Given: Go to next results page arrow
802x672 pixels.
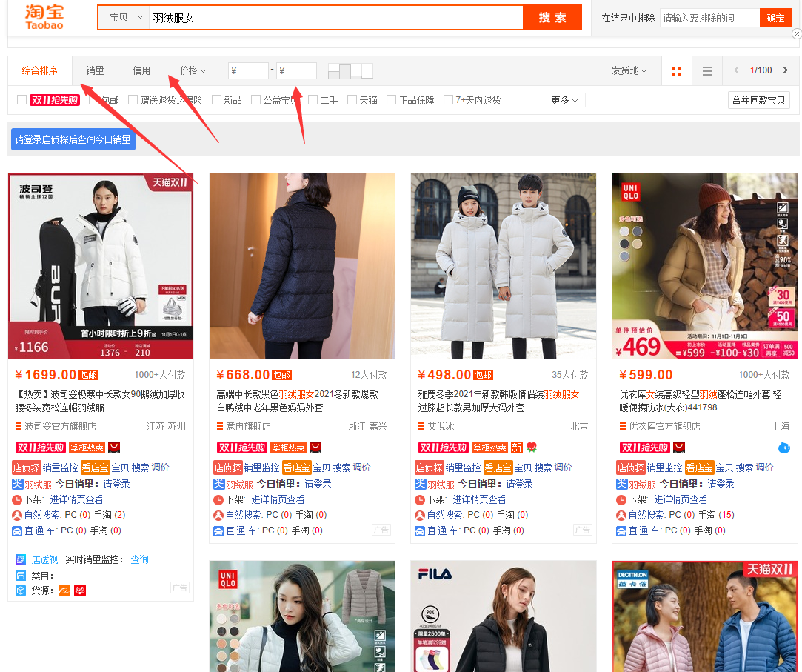Looking at the screenshot, I should 786,70.
